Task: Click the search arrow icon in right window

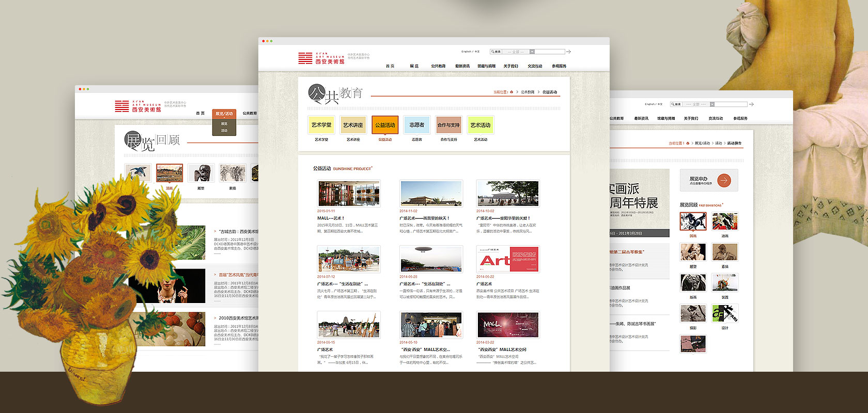Action: (751, 104)
